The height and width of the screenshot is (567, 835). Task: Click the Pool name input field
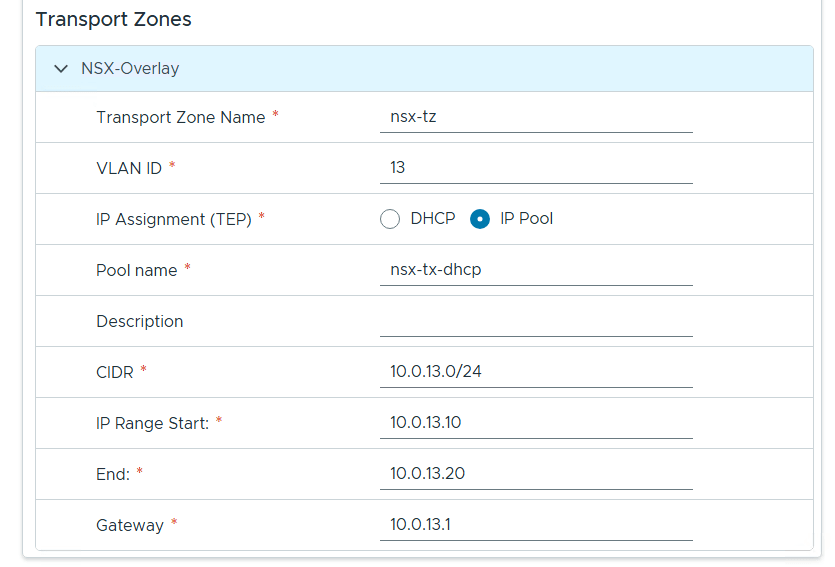pyautogui.click(x=536, y=270)
